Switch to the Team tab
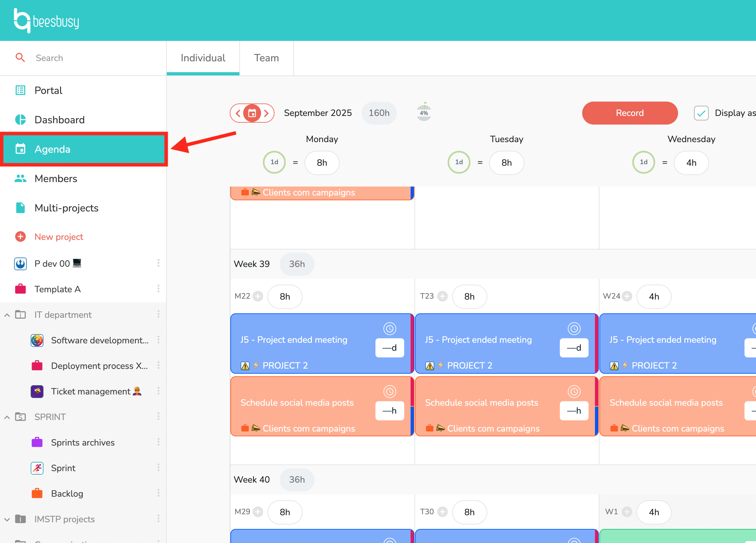756x543 pixels. [x=266, y=58]
